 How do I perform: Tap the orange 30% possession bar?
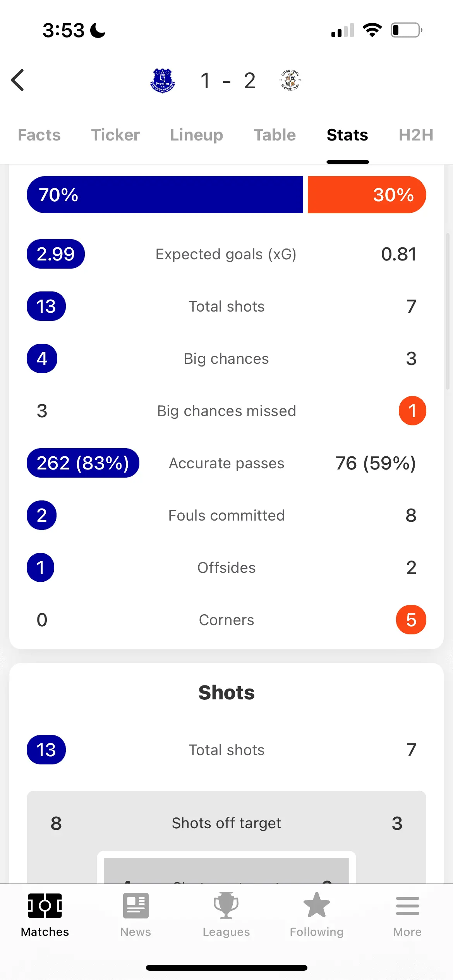tap(366, 195)
